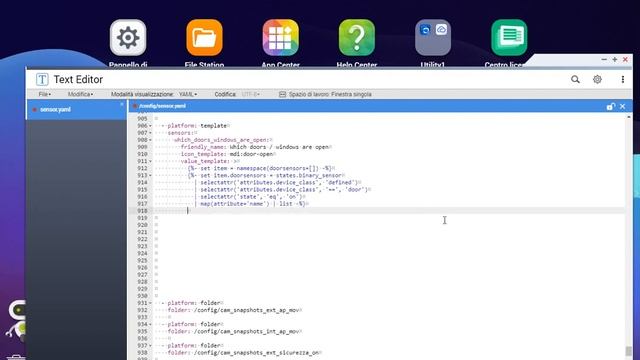Click line 'set item = namespace(doorsensors=[])'
This screenshot has width=640, height=360.
(x=260, y=168)
